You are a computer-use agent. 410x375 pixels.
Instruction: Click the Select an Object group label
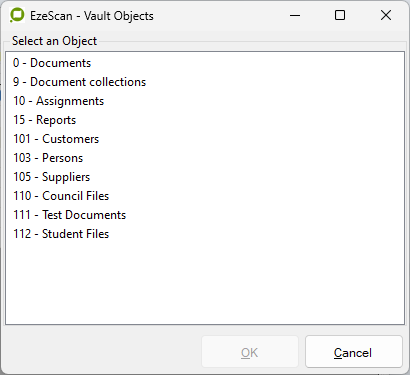point(54,41)
